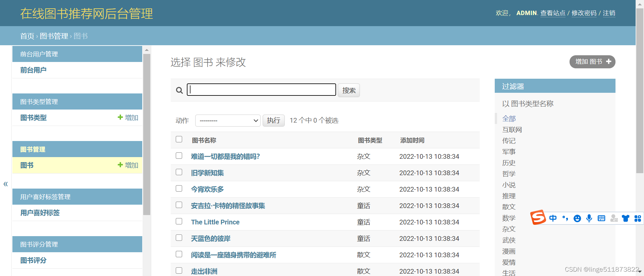
Task: Click the plus 增加 next to 图书类型
Action: click(x=128, y=118)
